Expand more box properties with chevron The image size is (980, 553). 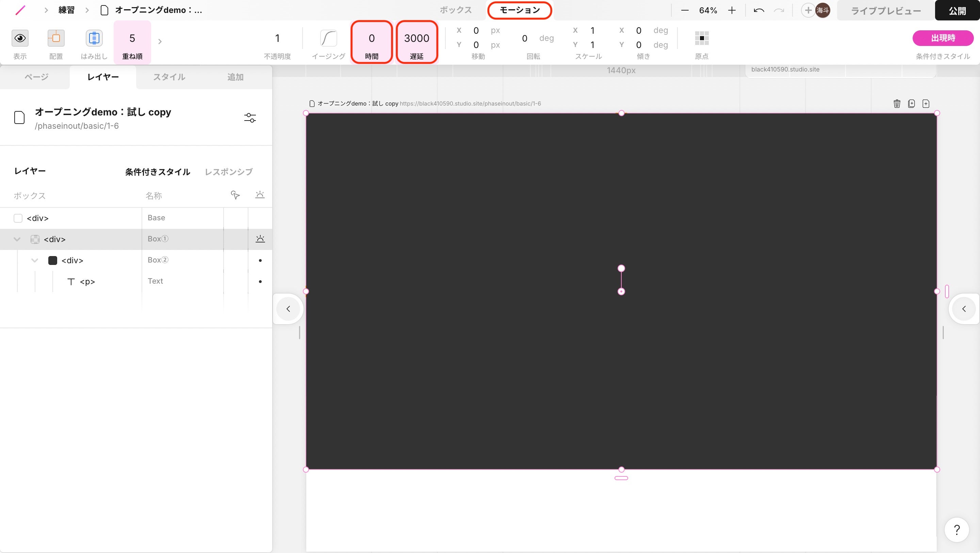(x=160, y=41)
